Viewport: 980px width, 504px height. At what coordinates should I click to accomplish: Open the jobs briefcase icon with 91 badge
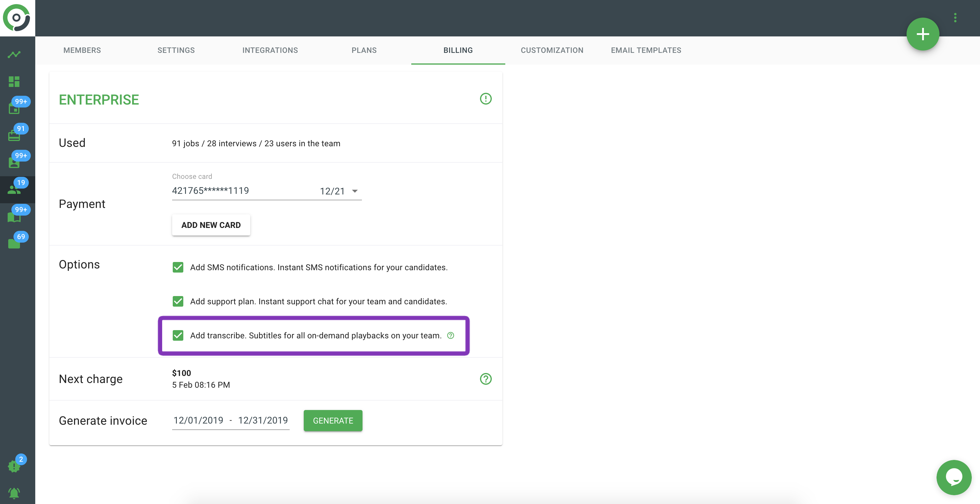pyautogui.click(x=14, y=135)
